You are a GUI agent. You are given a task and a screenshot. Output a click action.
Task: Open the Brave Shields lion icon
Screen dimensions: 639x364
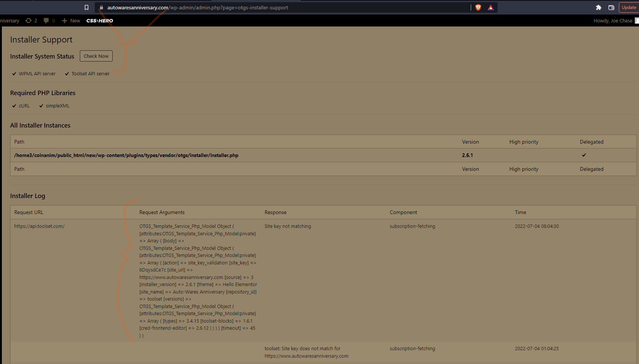[478, 7]
